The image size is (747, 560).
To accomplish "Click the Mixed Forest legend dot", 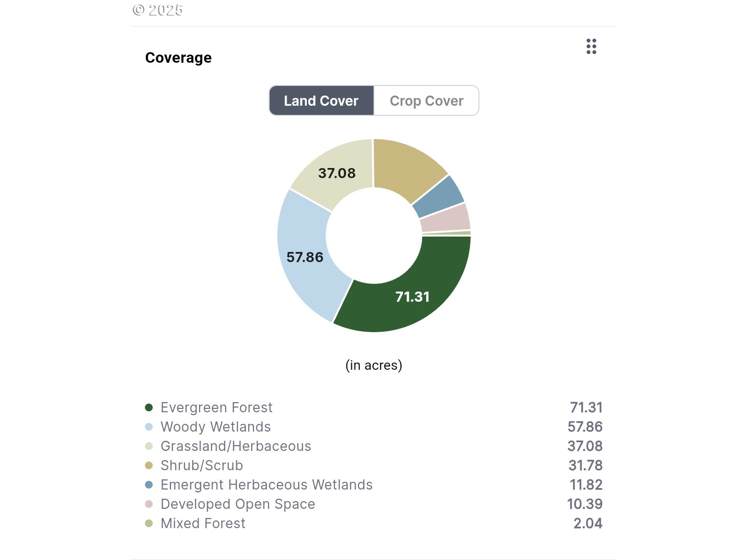I will point(149,523).
